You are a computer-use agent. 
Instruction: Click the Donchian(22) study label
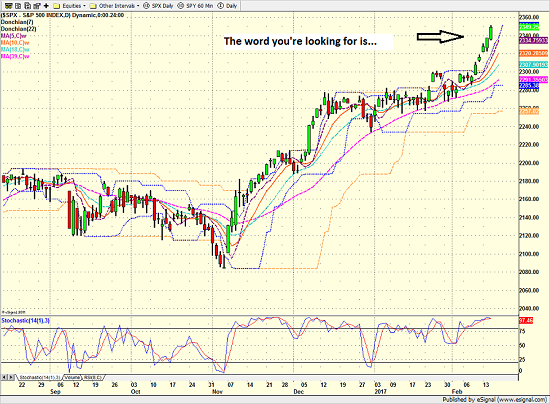(x=18, y=29)
